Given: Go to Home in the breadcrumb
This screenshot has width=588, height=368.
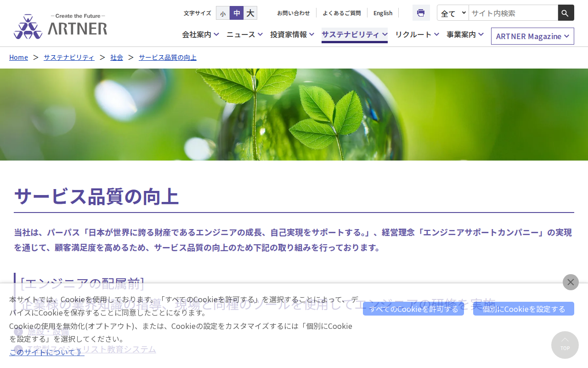Looking at the screenshot, I should pyautogui.click(x=18, y=57).
